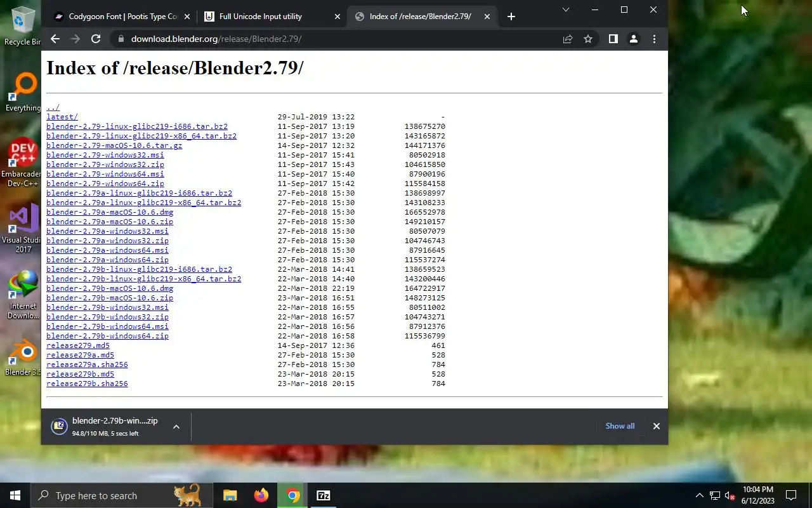This screenshot has width=812, height=508.
Task: Open File Explorer from taskbar
Action: click(230, 495)
